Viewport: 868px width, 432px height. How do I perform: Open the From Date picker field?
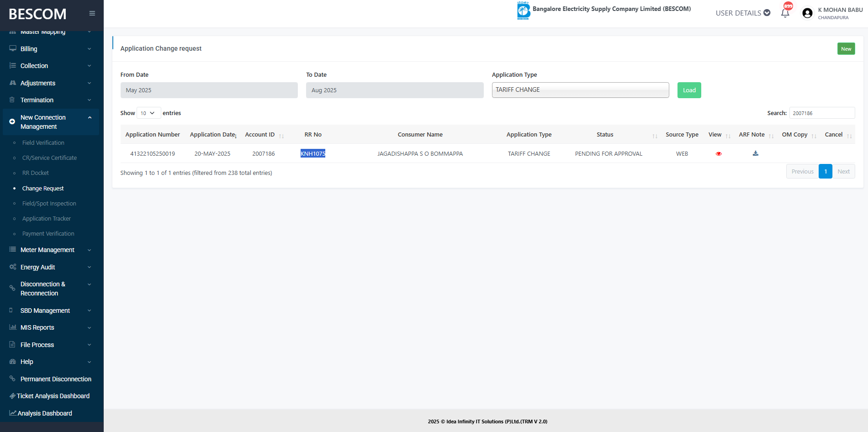point(209,90)
